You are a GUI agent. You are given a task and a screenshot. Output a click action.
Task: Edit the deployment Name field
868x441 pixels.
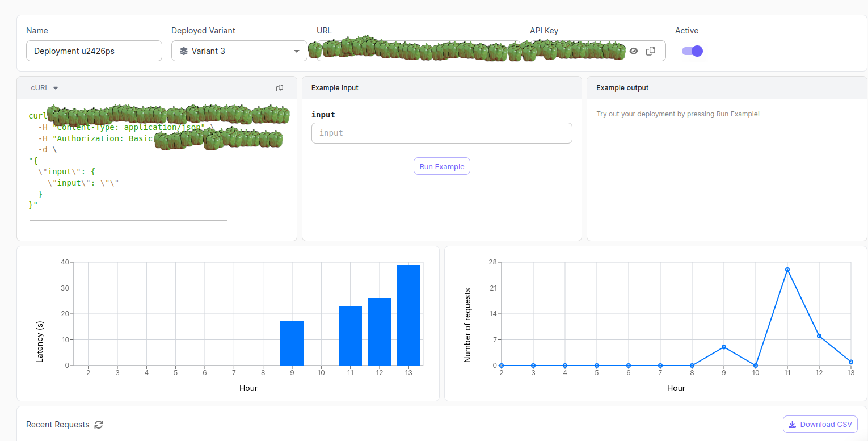[x=94, y=51]
